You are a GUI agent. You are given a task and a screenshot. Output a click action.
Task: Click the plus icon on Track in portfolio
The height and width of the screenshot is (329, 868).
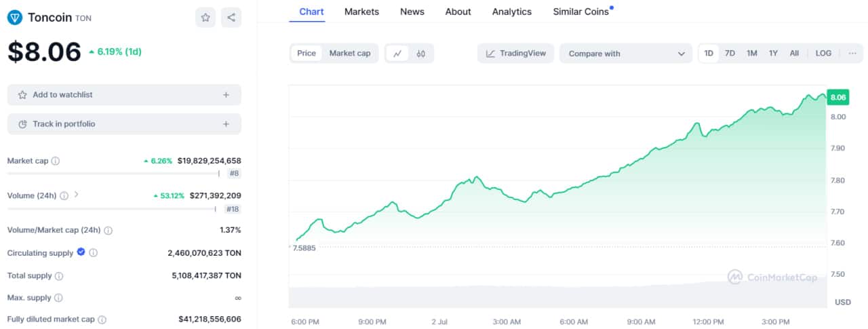[226, 124]
